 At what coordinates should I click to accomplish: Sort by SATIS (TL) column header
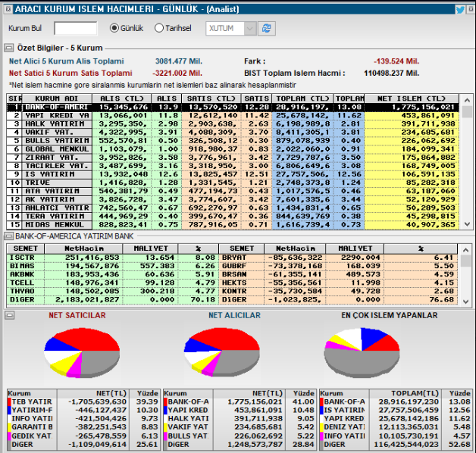211,98
